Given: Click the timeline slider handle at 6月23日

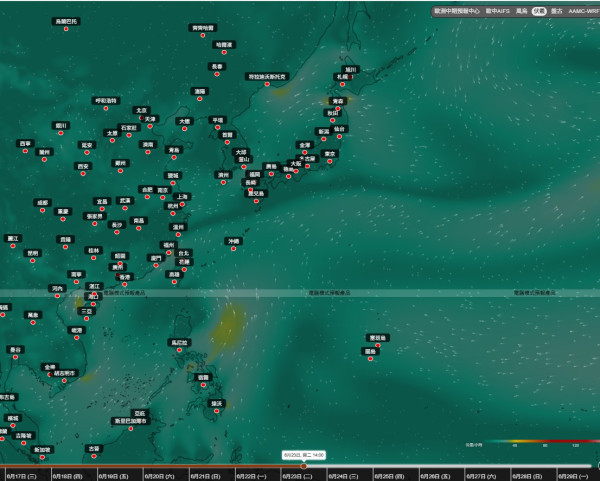Looking at the screenshot, I should coord(303,466).
